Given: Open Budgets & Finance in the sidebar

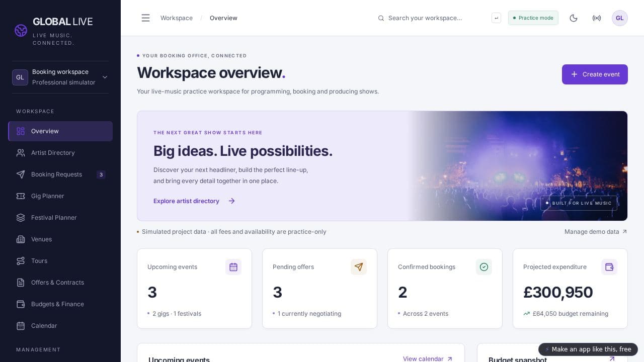Looking at the screenshot, I should point(60,304).
